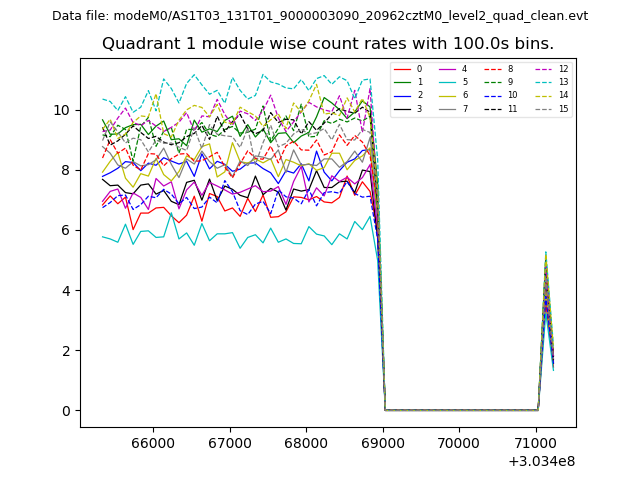
Task: Click the x-axis tick label 69000
Action: point(382,441)
